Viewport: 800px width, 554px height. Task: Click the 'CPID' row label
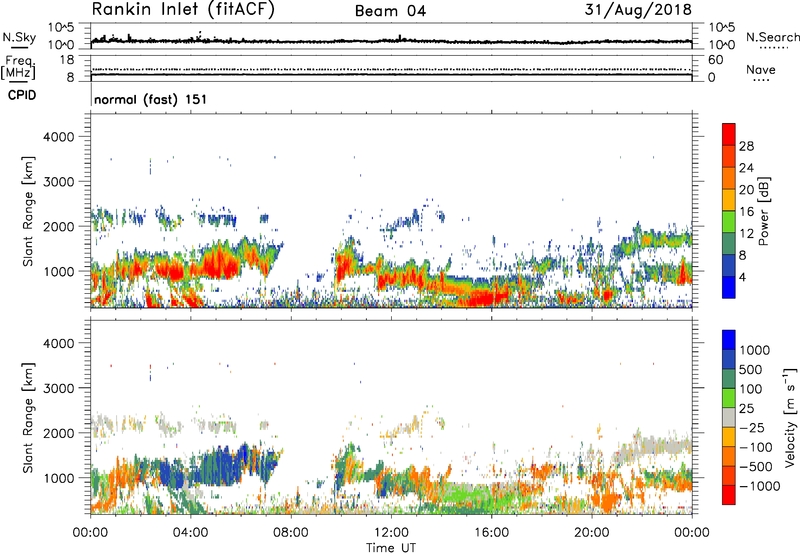[x=22, y=95]
